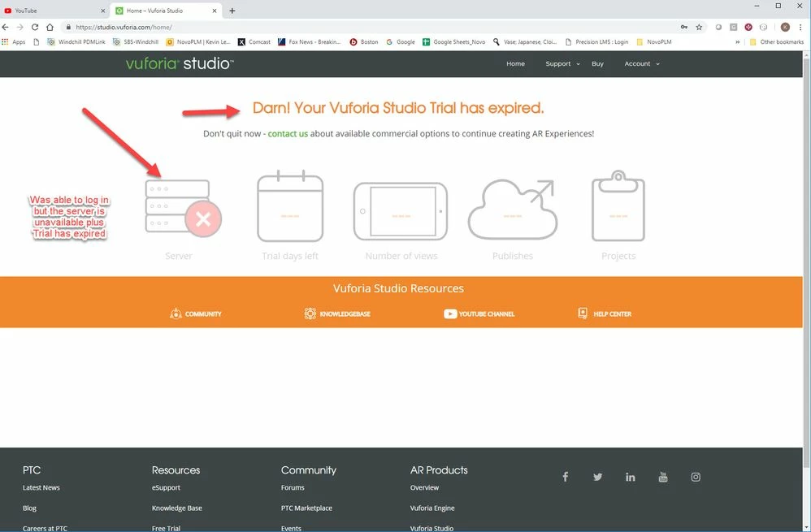Screen dimensions: 811x532
Task: Open Overview under AR Products
Action: click(x=425, y=487)
